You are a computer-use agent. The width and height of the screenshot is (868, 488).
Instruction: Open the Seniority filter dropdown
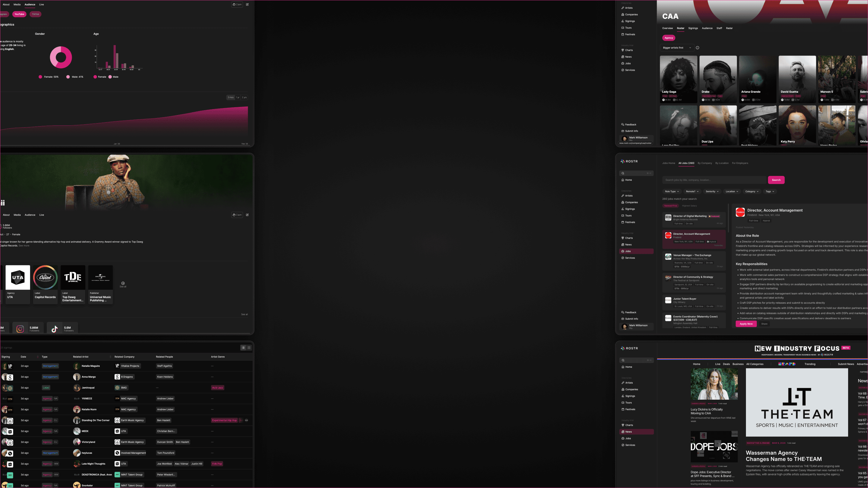coord(712,191)
